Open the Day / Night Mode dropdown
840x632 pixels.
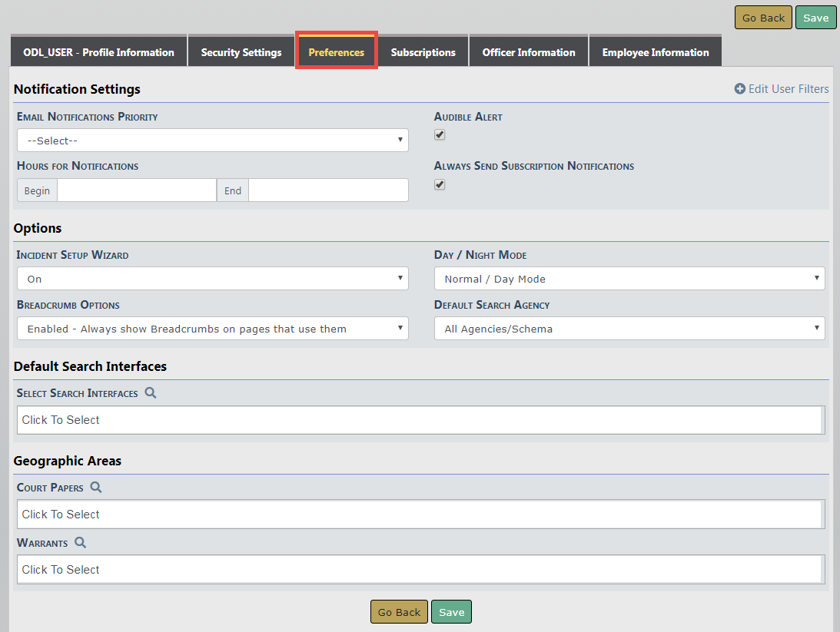click(x=629, y=279)
